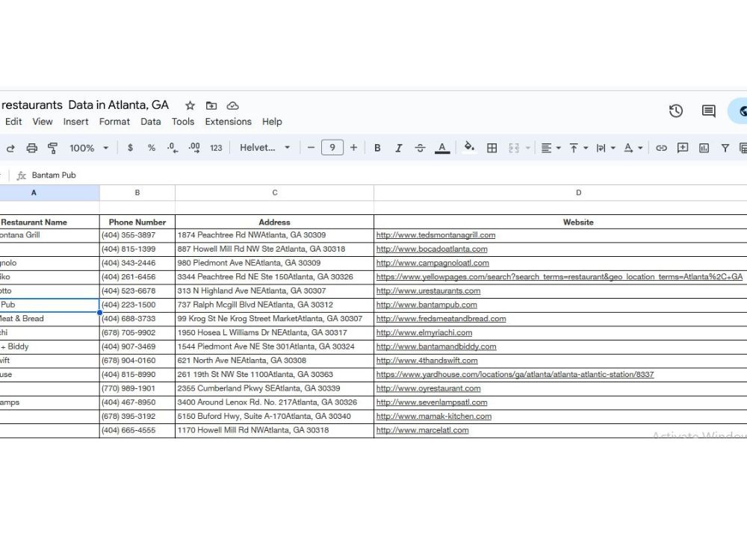Open horizontal align options

click(x=551, y=148)
